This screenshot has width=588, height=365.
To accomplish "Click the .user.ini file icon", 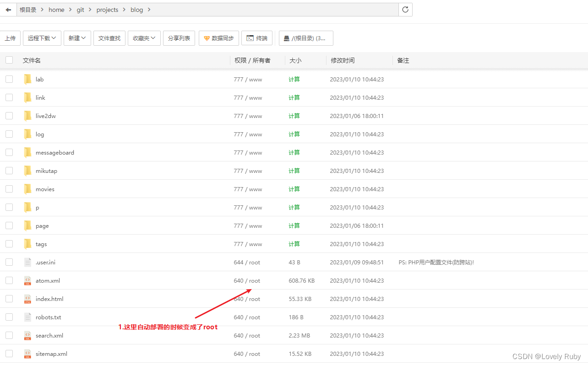I will [x=27, y=262].
